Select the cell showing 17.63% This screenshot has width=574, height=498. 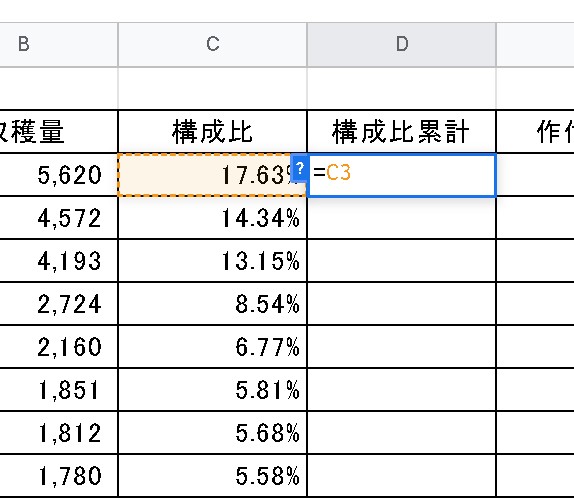pyautogui.click(x=212, y=175)
